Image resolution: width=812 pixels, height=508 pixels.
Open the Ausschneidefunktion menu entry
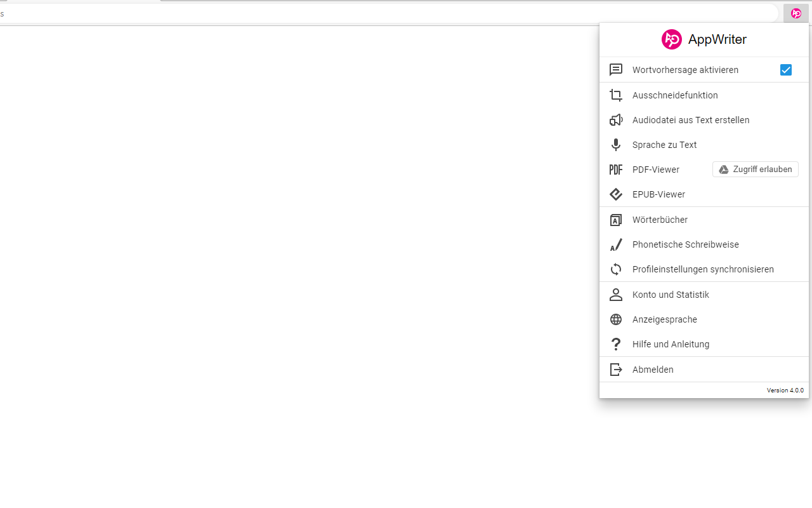[704, 95]
